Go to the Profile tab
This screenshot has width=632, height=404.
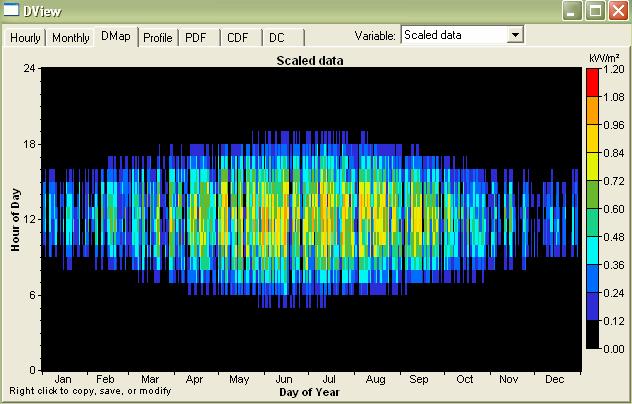click(157, 38)
